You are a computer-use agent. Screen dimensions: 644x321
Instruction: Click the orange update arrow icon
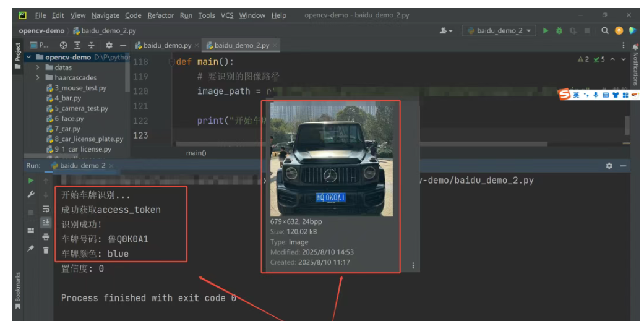[619, 31]
